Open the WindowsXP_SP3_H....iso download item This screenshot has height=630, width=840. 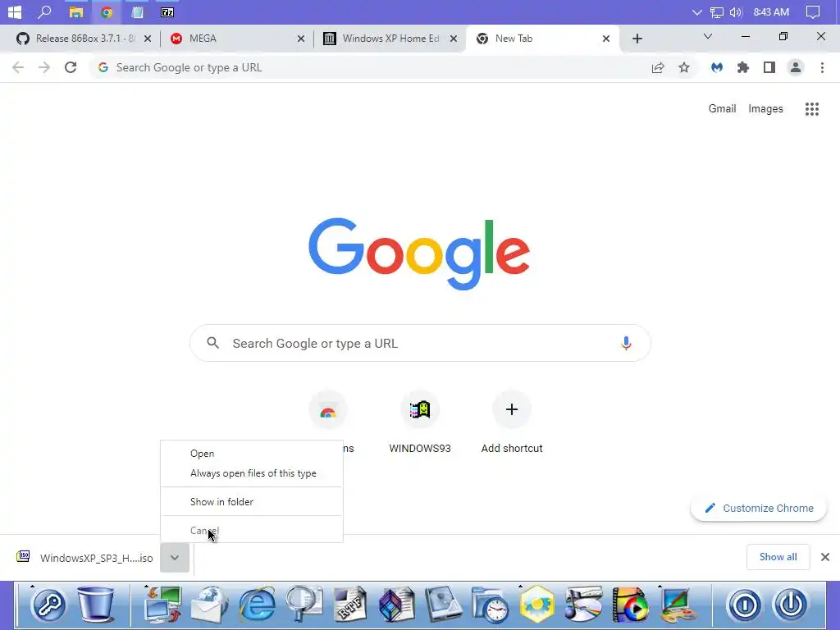coord(85,558)
